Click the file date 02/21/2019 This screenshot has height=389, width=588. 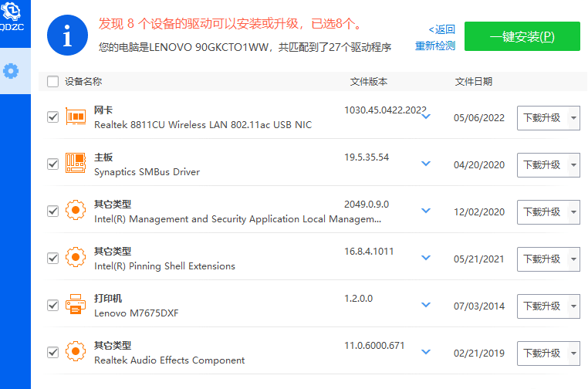point(479,353)
